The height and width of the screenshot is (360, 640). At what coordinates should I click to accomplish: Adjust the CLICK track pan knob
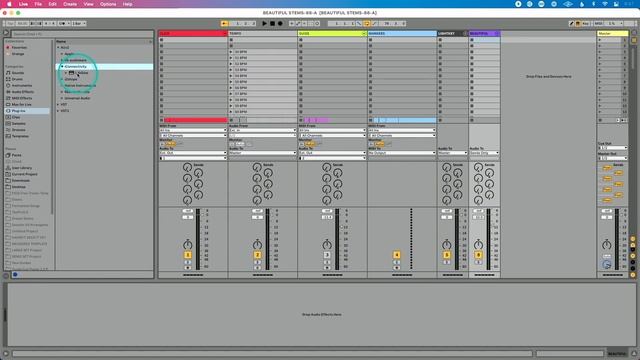click(x=187, y=244)
